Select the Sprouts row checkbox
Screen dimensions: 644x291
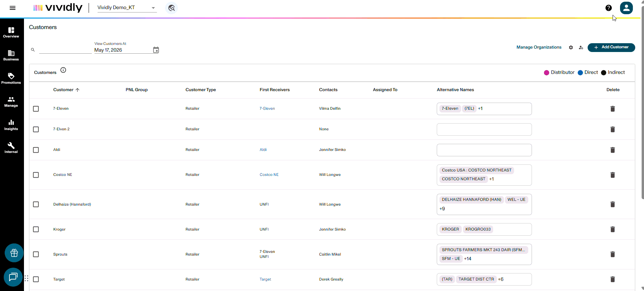pyautogui.click(x=36, y=254)
